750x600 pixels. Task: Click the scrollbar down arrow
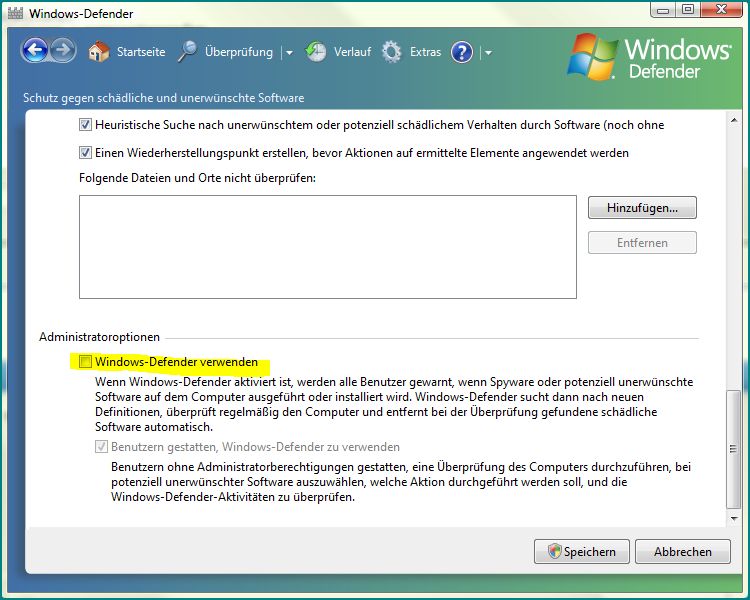coord(733,518)
